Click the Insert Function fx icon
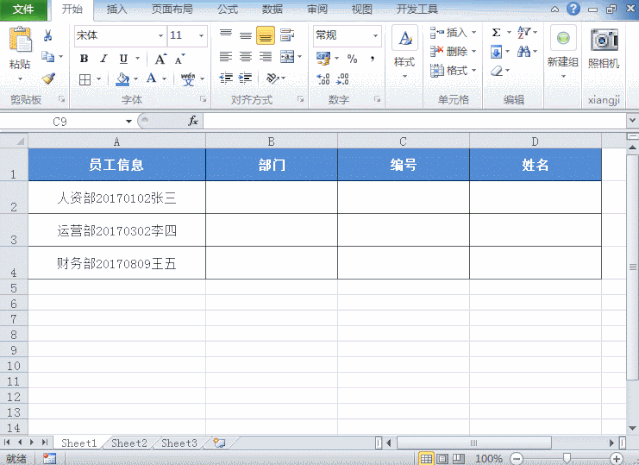 (x=193, y=121)
